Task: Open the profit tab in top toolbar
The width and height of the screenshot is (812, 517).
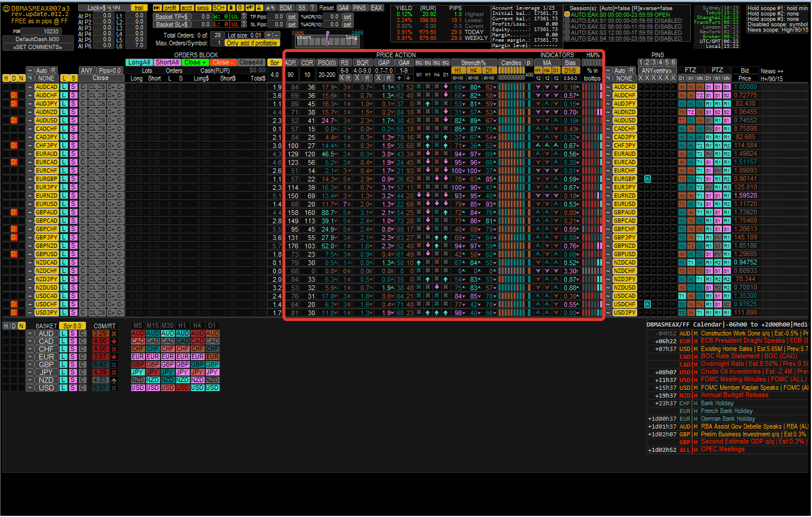Action: [171, 8]
